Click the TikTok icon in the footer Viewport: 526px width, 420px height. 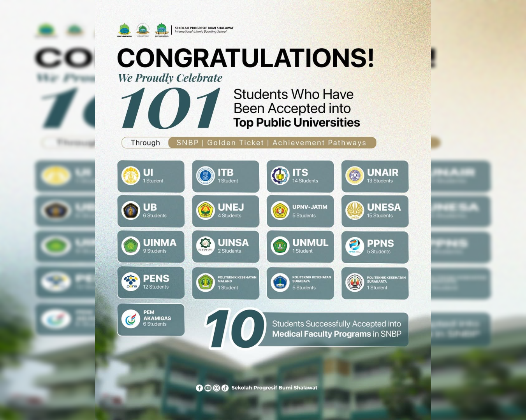[225, 388]
